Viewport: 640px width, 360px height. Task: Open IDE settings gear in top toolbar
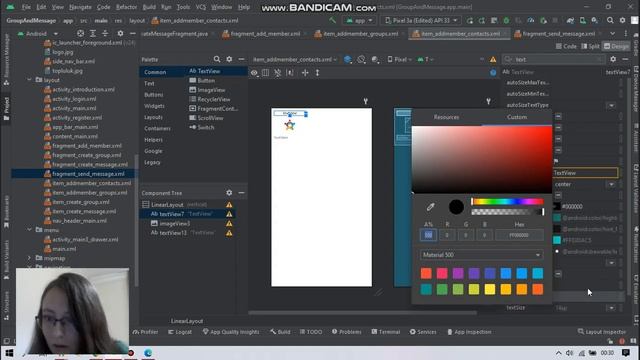622,20
